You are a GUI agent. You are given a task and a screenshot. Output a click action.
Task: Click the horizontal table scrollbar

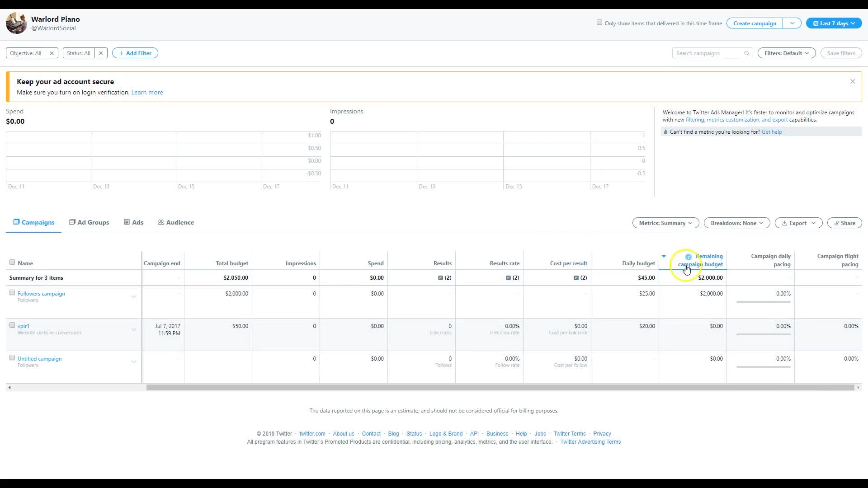(x=500, y=388)
